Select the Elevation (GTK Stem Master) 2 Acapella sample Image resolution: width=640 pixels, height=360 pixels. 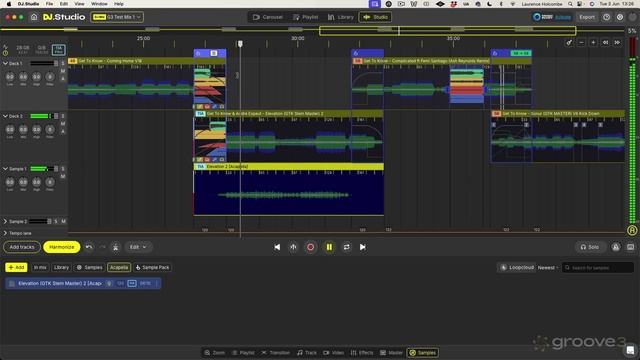click(x=83, y=283)
